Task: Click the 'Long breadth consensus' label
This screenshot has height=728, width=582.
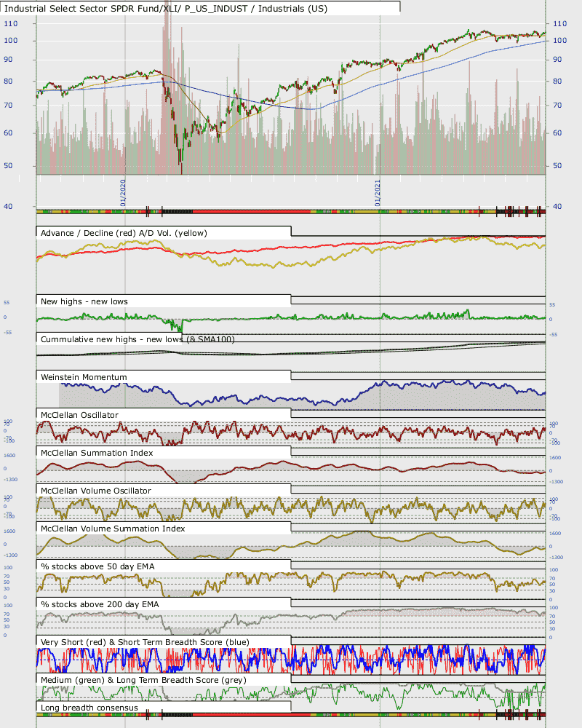Action: [89, 708]
